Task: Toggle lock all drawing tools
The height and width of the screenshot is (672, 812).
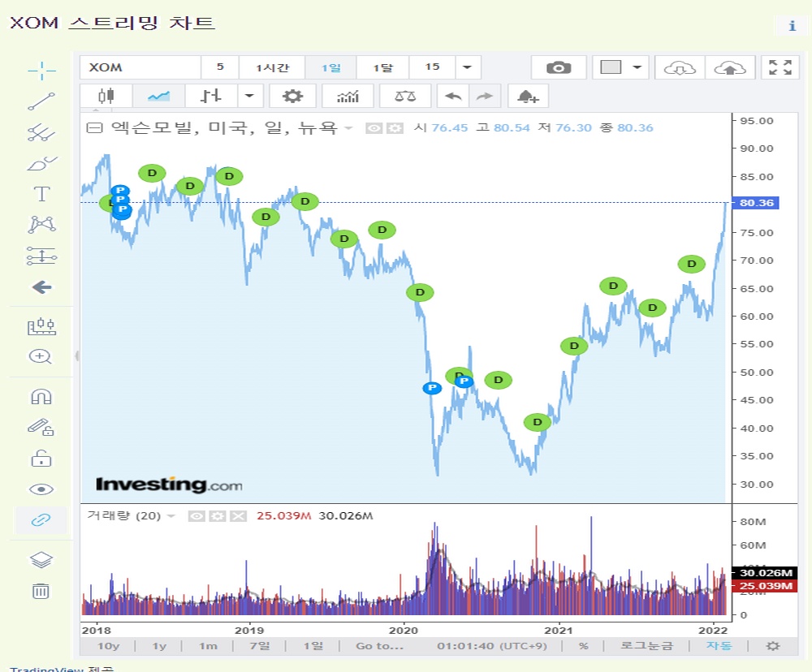Action: pos(41,459)
